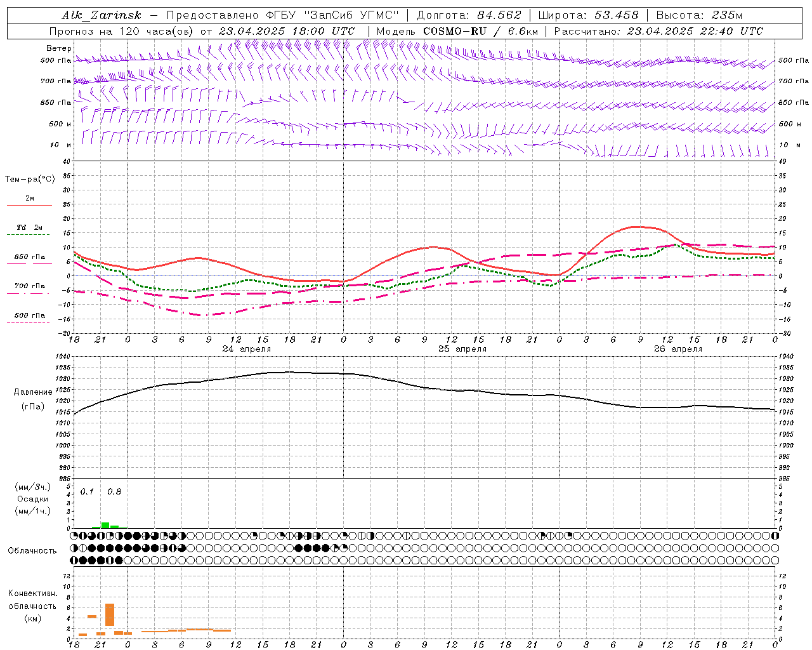Click the Alk_Zarinsk station title
812x650 pixels.
(x=101, y=16)
